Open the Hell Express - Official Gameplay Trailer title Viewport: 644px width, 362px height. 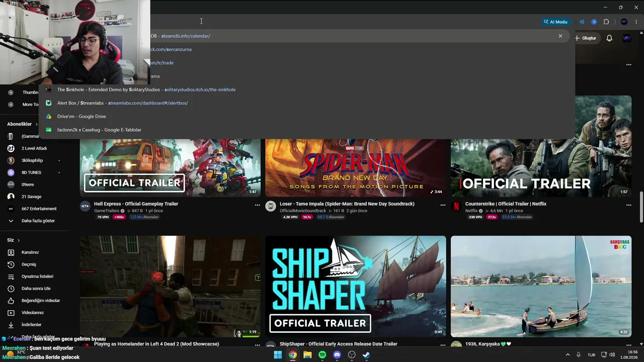coord(136,204)
